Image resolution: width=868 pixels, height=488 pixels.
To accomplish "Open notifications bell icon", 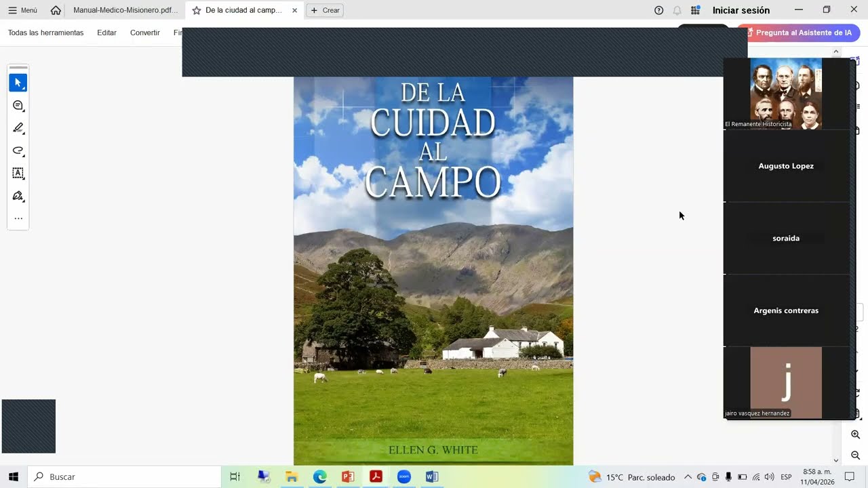I will (x=677, y=10).
